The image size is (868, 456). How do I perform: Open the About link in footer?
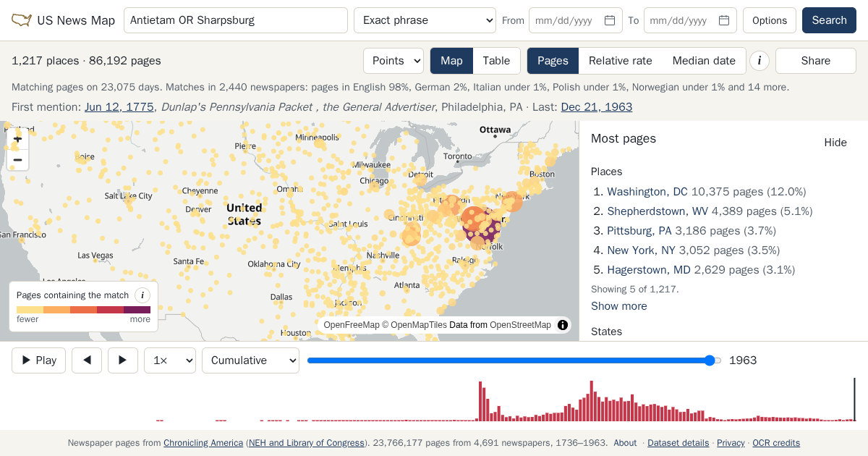point(625,443)
